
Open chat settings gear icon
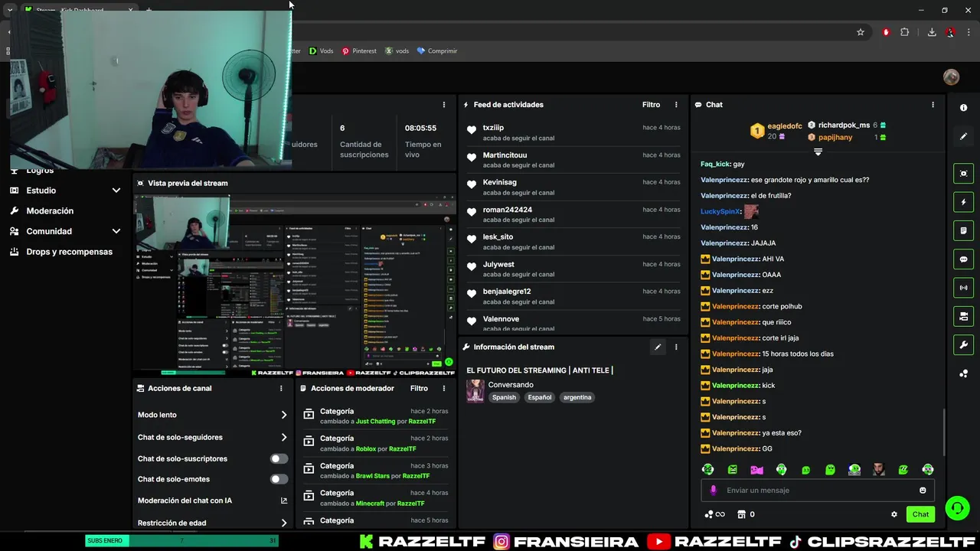click(893, 514)
